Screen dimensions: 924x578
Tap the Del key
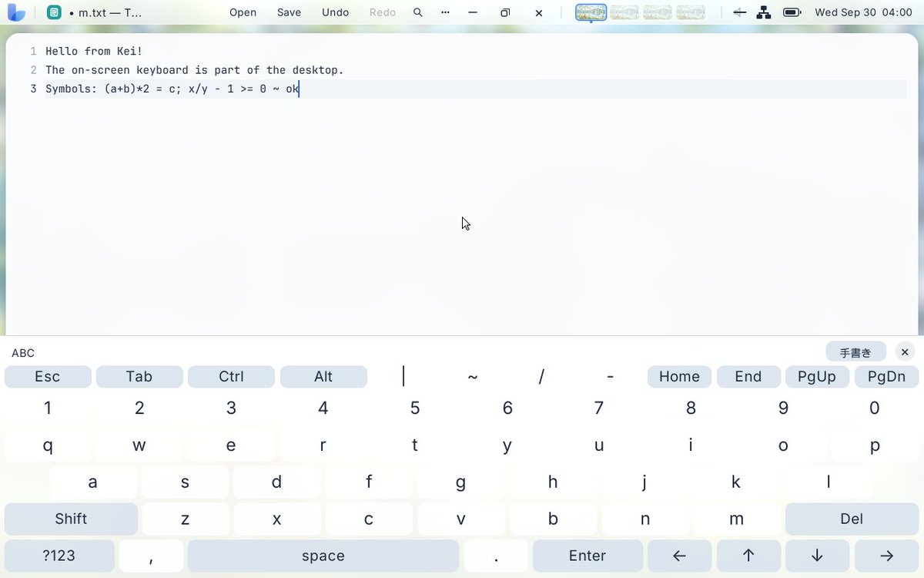coord(852,519)
